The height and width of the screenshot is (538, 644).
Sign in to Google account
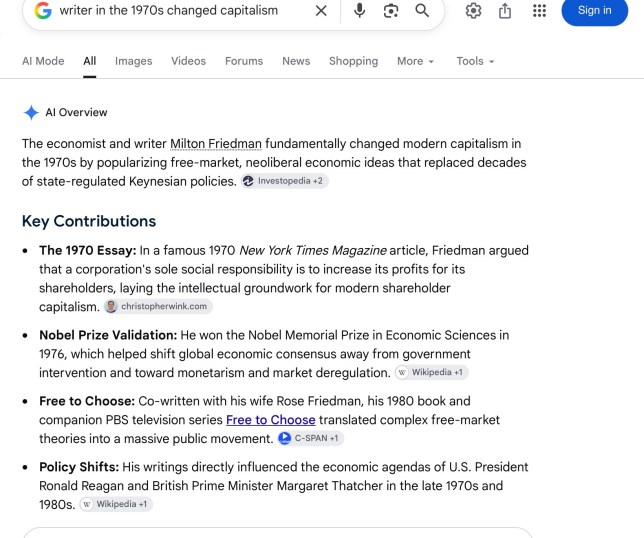pyautogui.click(x=594, y=11)
